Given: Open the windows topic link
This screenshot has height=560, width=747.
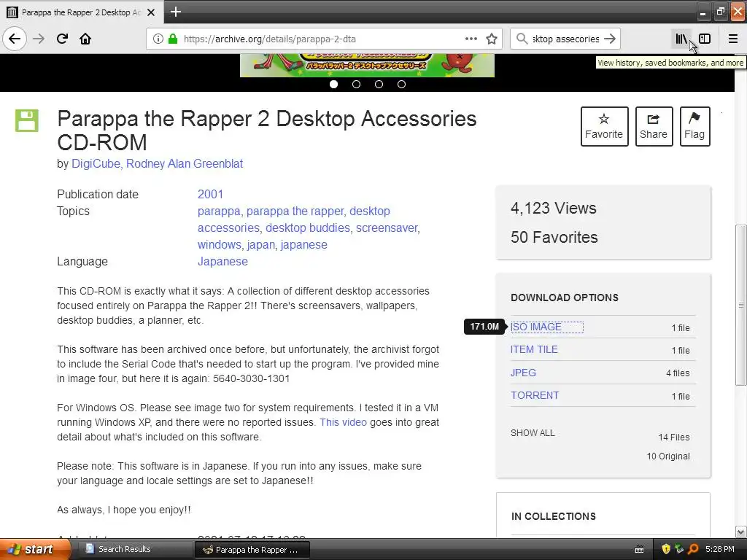Looking at the screenshot, I should click(x=219, y=245).
